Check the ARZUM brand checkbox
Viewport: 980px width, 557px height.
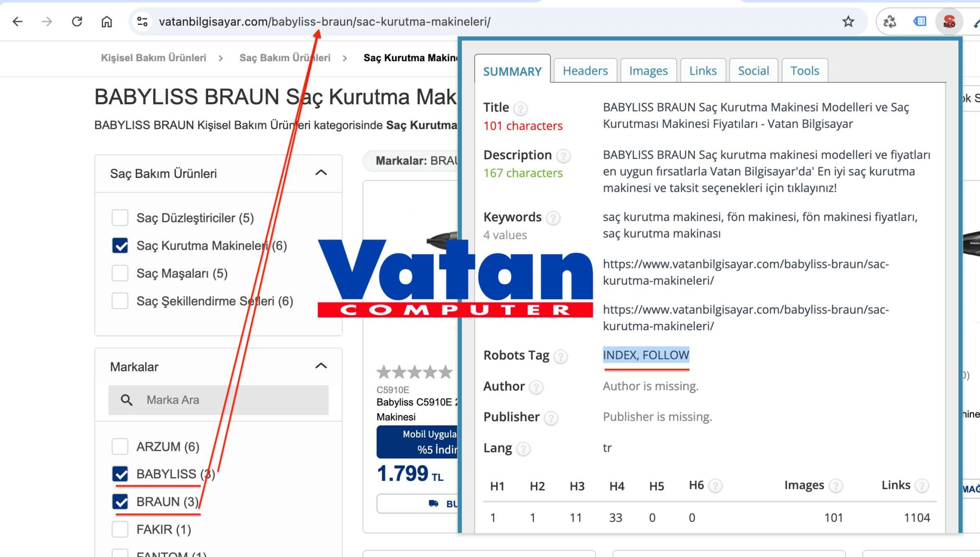point(120,446)
